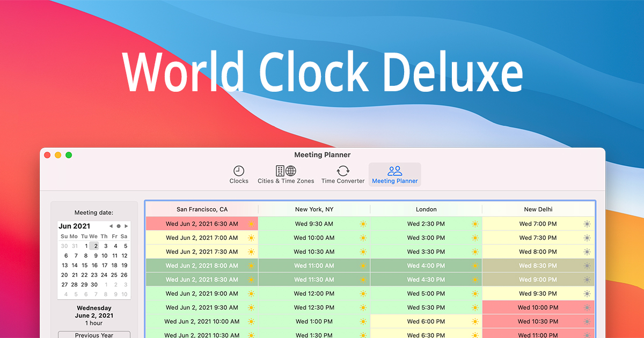The image size is (644, 338).
Task: Click New York Wed 11:00 AM cell
Action: (x=314, y=266)
